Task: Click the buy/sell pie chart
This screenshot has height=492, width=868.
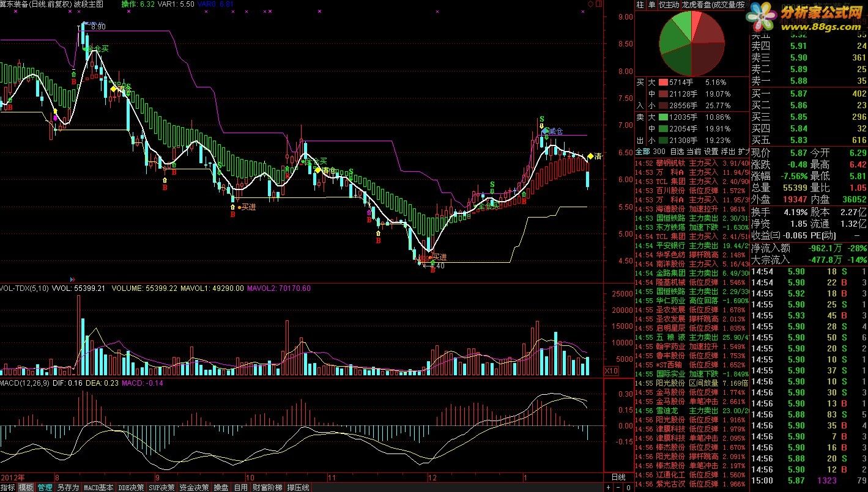Action: [x=692, y=43]
